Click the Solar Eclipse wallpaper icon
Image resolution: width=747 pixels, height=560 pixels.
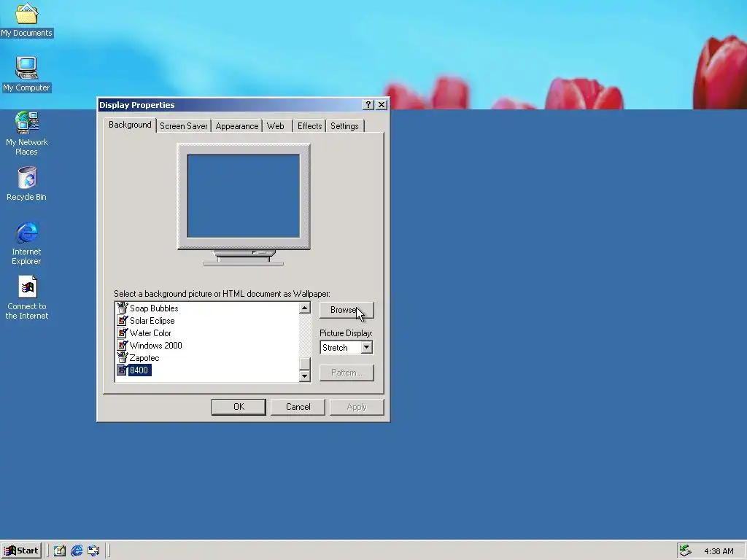123,321
